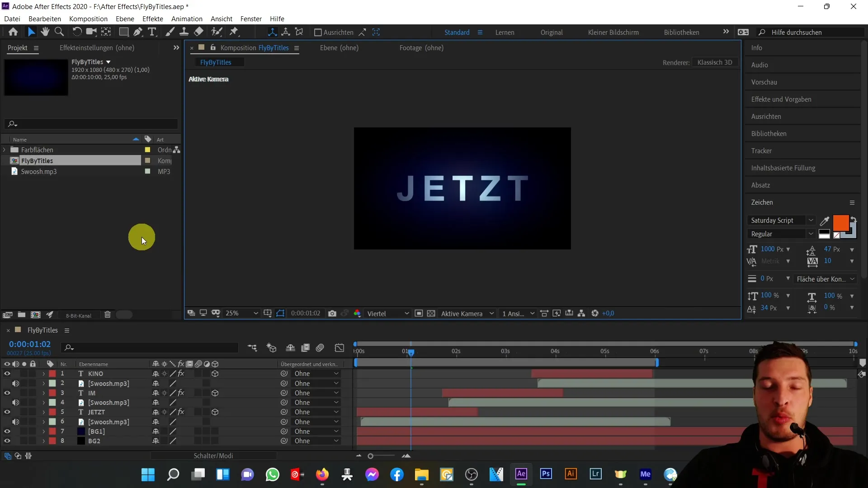Open the Farbflächen folder in project
The width and height of the screenshot is (868, 488).
[x=5, y=150]
